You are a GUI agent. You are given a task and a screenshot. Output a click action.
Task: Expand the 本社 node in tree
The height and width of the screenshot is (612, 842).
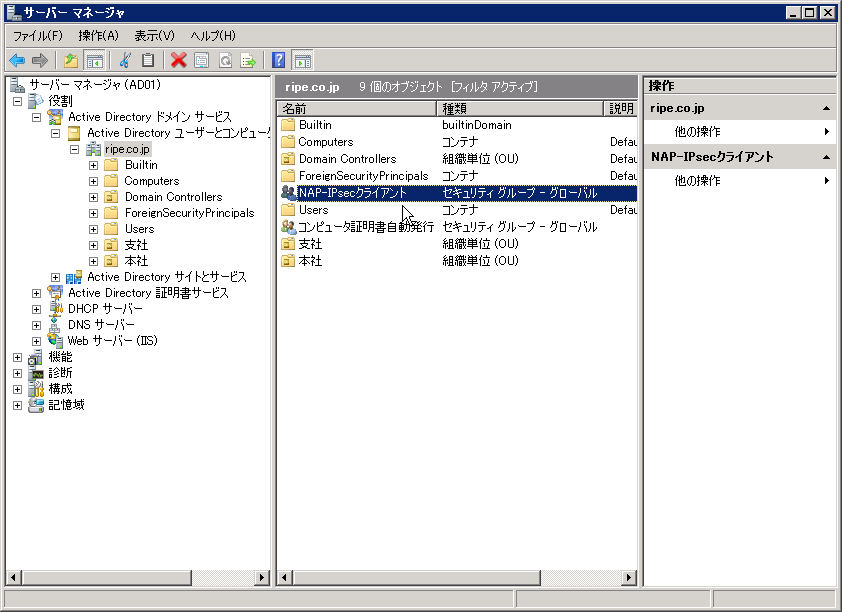(93, 261)
